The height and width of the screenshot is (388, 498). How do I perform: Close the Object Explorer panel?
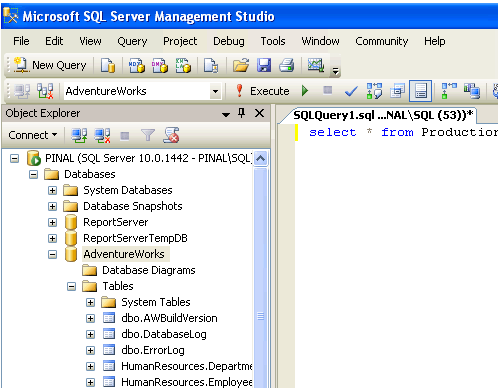coord(259,113)
